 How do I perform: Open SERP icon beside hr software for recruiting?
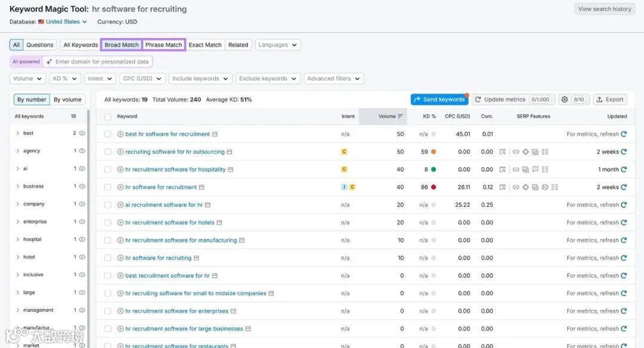[x=196, y=257]
